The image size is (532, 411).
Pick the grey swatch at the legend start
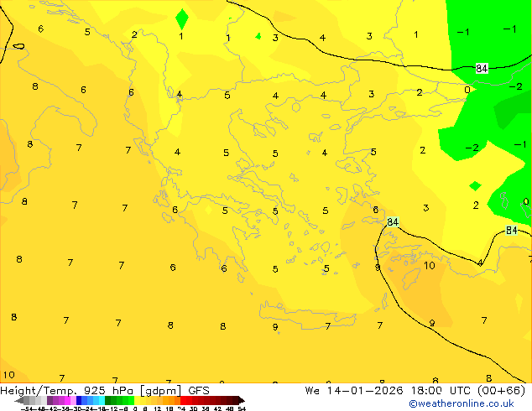[26, 400]
